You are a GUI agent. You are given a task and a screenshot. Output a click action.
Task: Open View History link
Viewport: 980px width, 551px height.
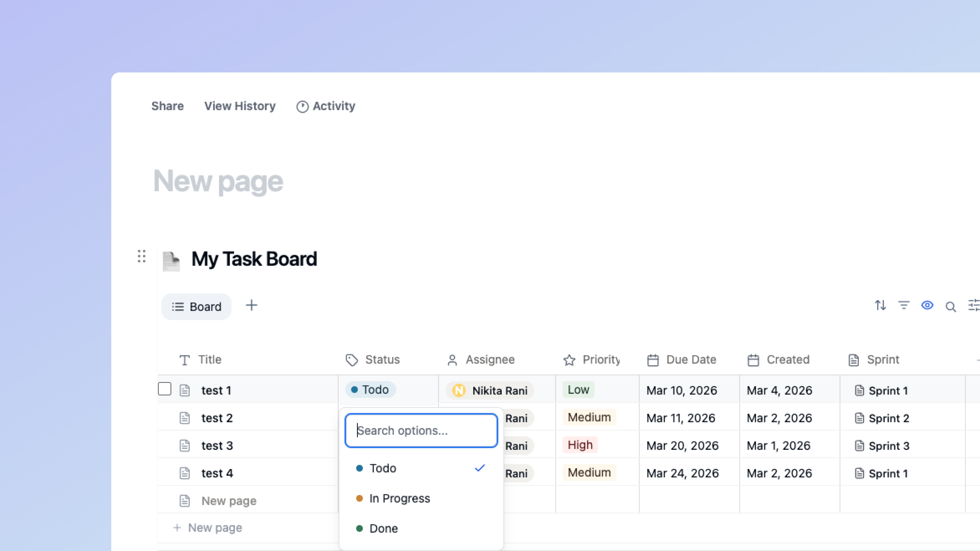(240, 106)
